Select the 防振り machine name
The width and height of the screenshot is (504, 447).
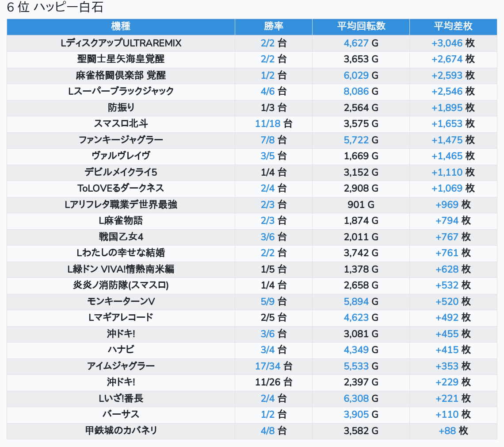pos(121,108)
